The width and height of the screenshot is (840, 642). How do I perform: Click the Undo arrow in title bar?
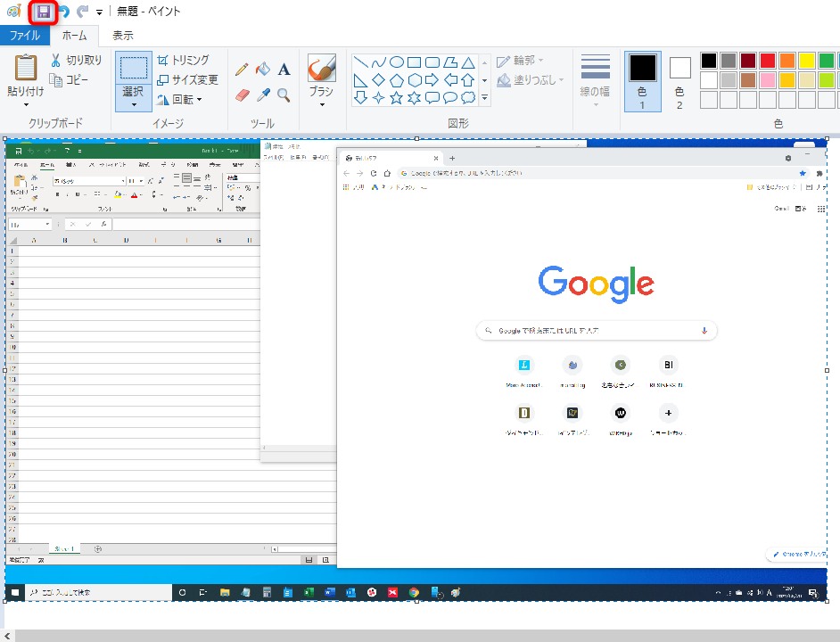pos(63,12)
